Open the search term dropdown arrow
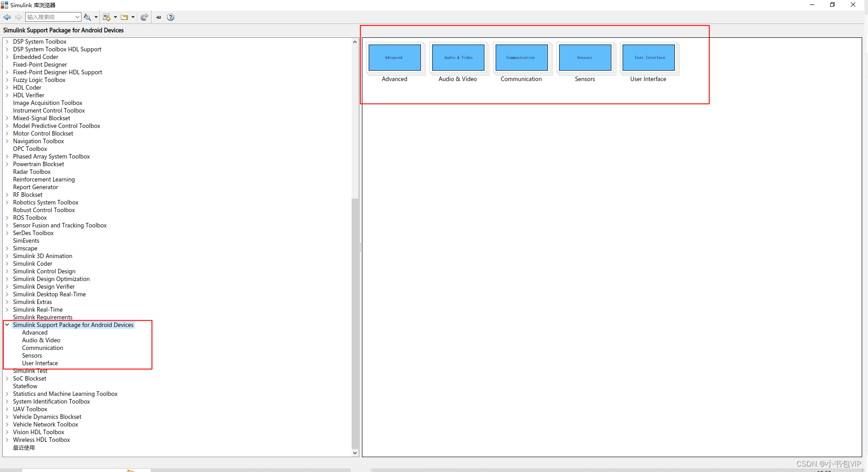Screen dimensions: 868x472 pos(77,17)
